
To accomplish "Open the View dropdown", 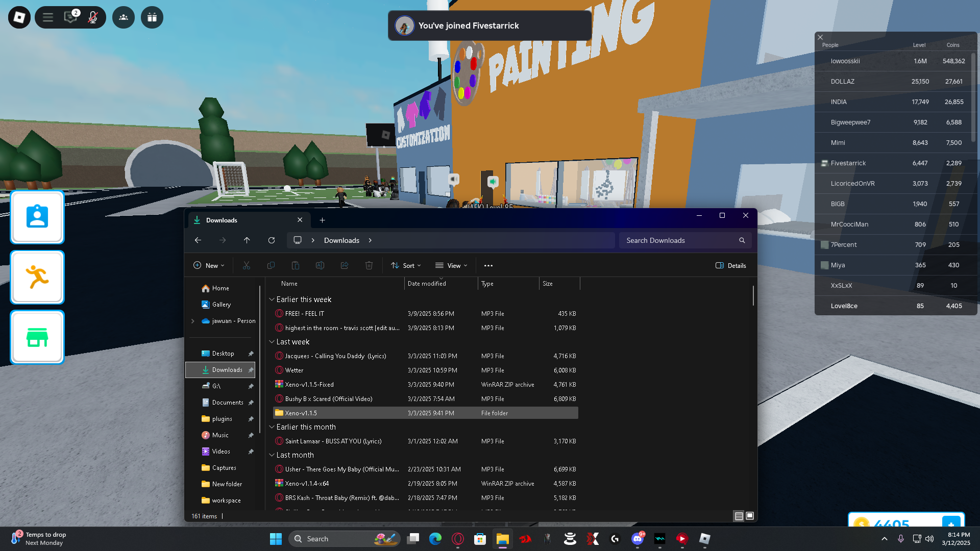I will point(451,265).
